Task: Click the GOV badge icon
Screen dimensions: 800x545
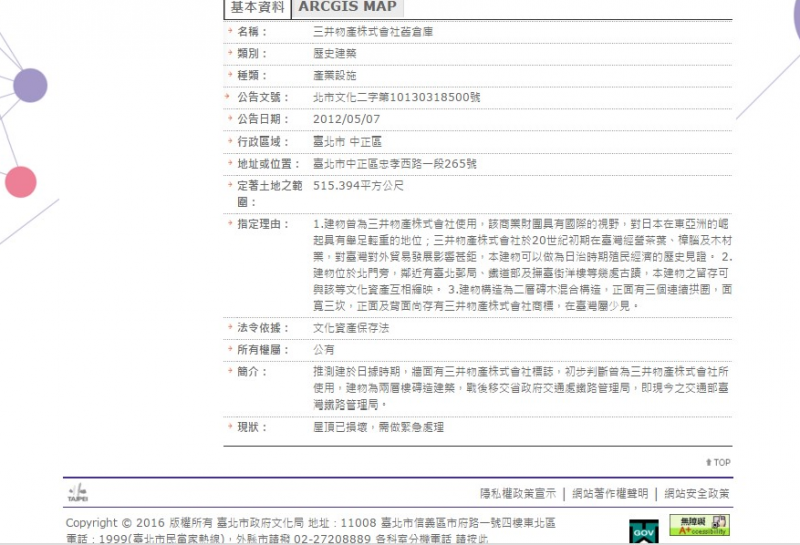Action: pos(641,531)
